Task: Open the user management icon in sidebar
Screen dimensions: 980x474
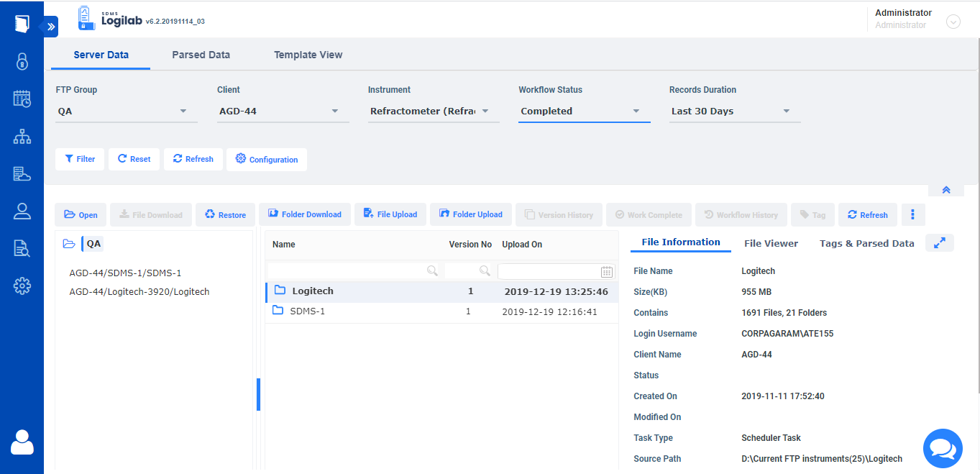Action: [22, 211]
